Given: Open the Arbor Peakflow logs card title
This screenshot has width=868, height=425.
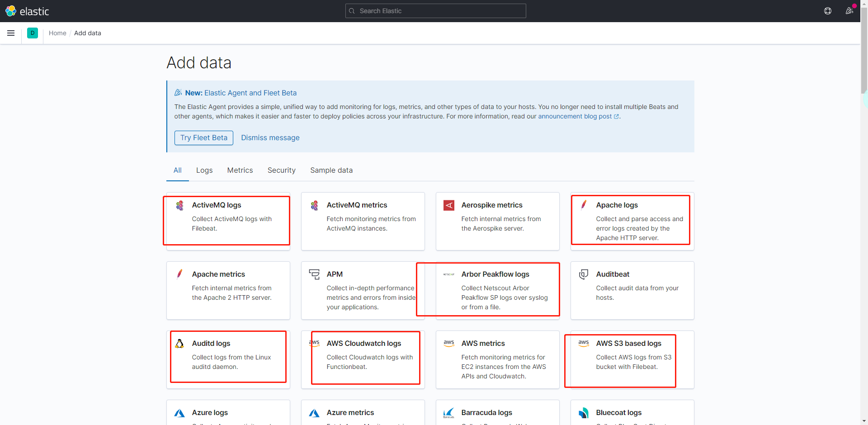Looking at the screenshot, I should click(495, 274).
